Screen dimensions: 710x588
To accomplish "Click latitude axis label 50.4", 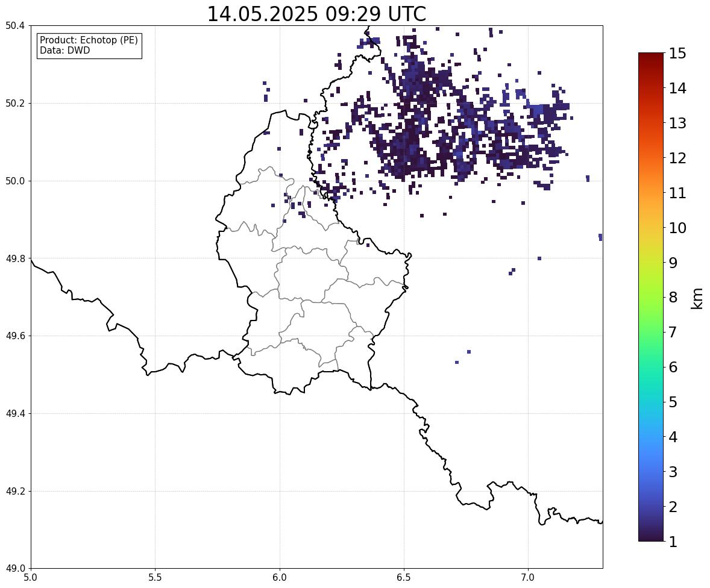I will tap(14, 26).
